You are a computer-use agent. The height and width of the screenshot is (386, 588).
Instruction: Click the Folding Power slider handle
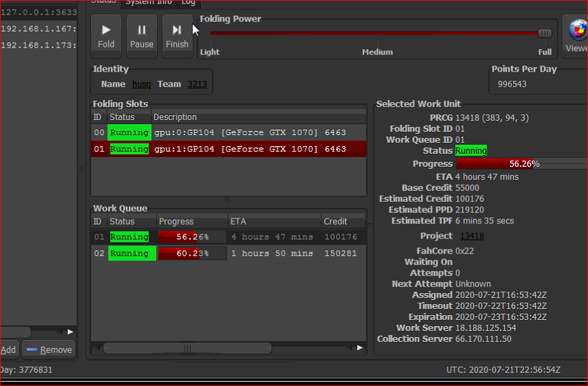click(x=545, y=33)
